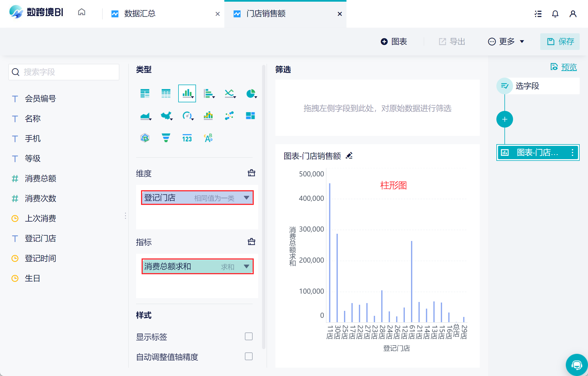The width and height of the screenshot is (588, 376).
Task: Click the pencil icon beside chart title
Action: (349, 156)
